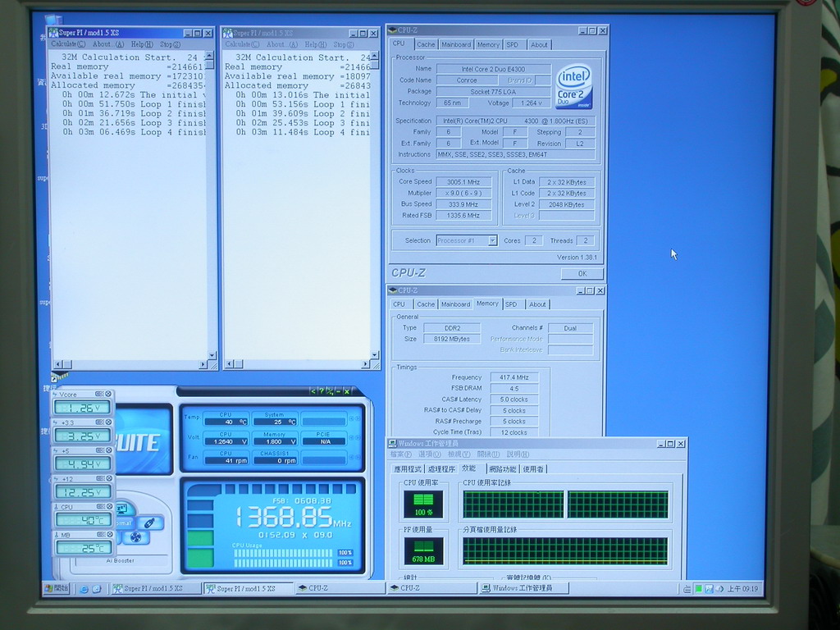Open 檢視(V) menu in Task Manager
The height and width of the screenshot is (630, 840).
click(x=459, y=454)
